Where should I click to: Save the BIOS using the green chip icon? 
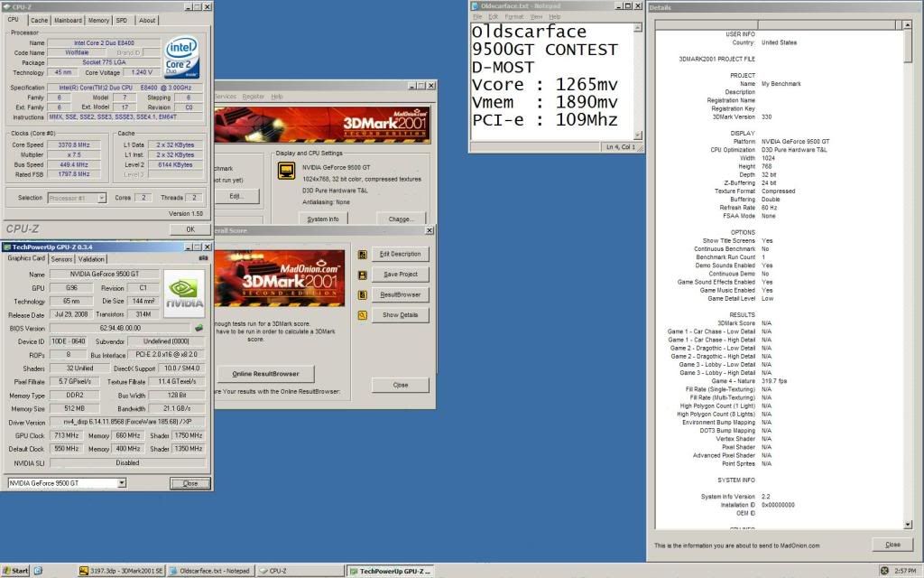pyautogui.click(x=199, y=328)
